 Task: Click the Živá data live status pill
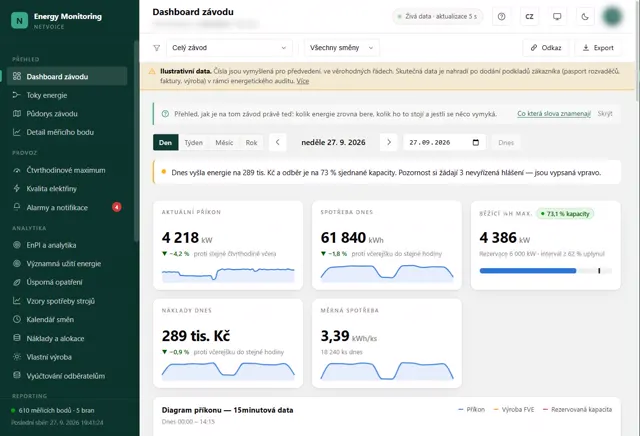438,16
